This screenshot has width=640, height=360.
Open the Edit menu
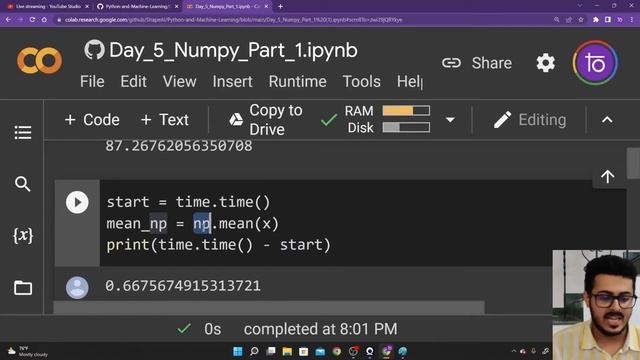[133, 82]
